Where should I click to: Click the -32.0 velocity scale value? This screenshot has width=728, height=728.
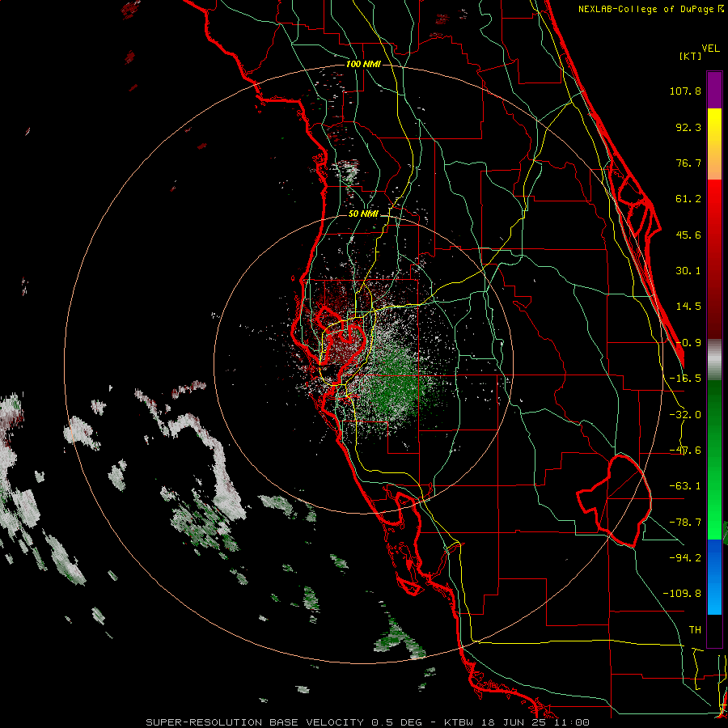click(x=685, y=415)
